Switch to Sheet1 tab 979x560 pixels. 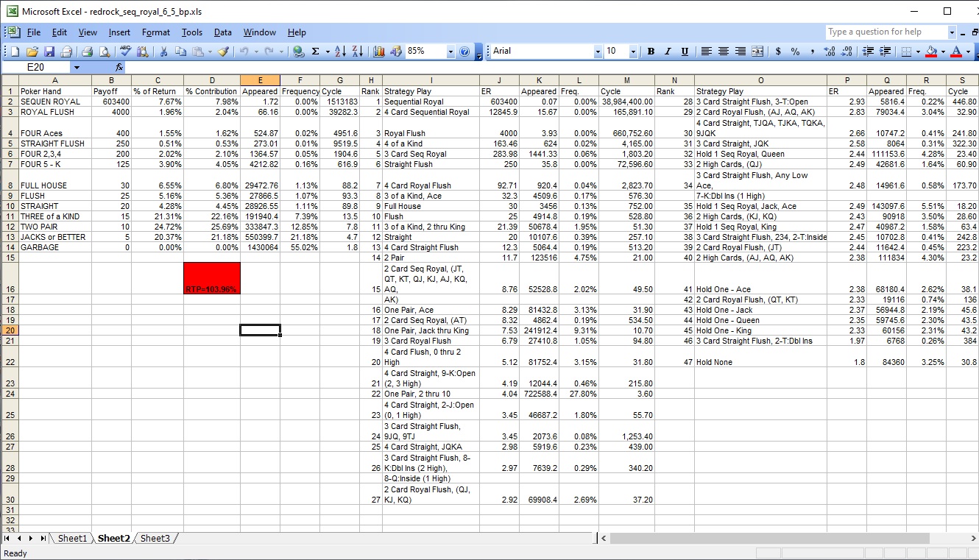click(x=72, y=539)
